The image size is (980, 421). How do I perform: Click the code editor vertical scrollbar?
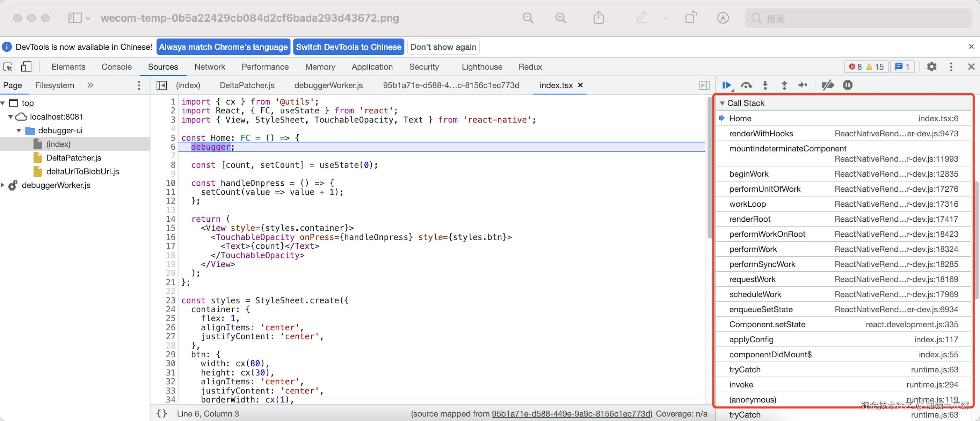709,167
